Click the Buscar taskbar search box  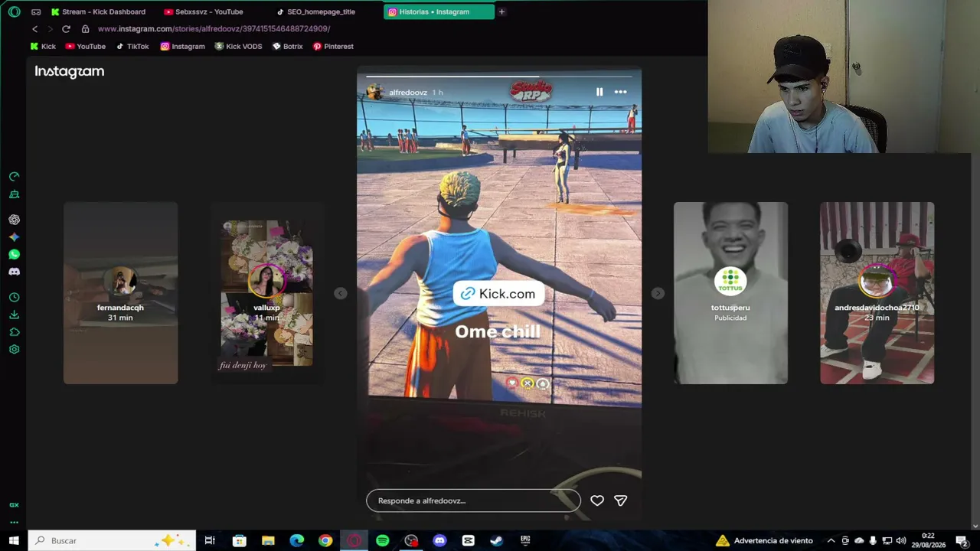point(113,540)
